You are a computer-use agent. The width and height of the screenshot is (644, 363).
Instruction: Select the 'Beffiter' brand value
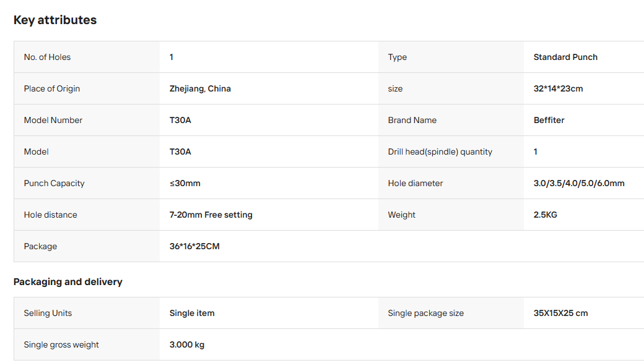(x=549, y=120)
